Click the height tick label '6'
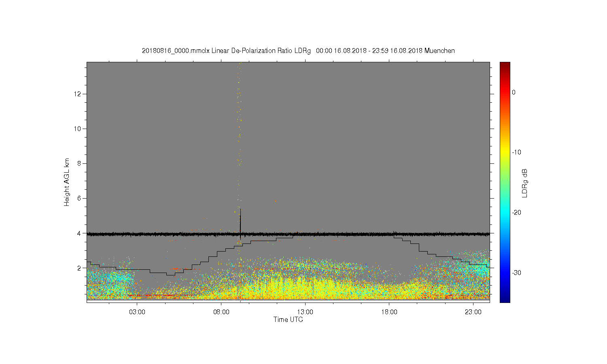The height and width of the screenshot is (364, 607). 79,198
